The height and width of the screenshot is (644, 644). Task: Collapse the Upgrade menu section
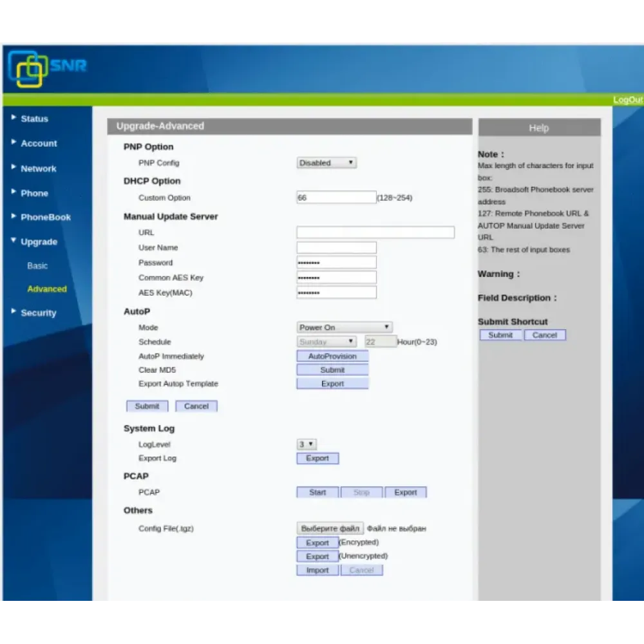pyautogui.click(x=39, y=242)
